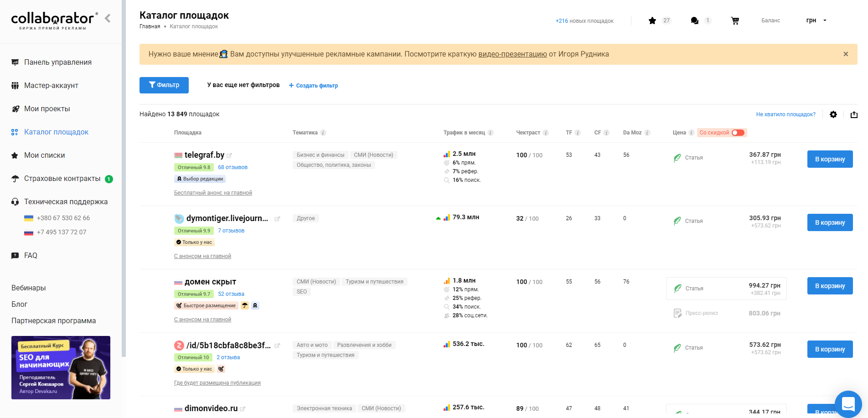
Task: Open table settings gear icon
Action: (x=833, y=114)
